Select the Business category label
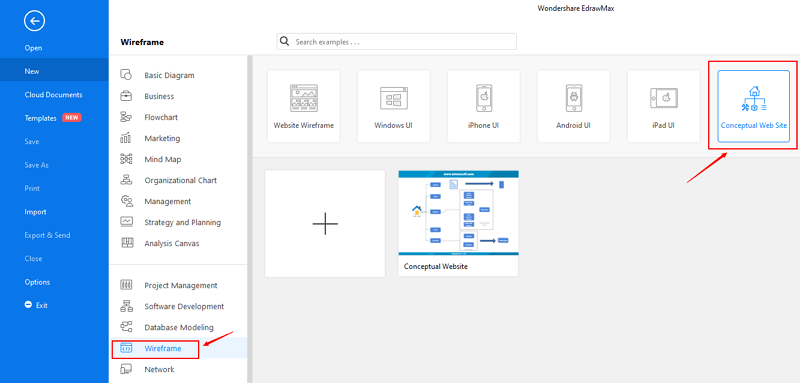 [x=159, y=96]
